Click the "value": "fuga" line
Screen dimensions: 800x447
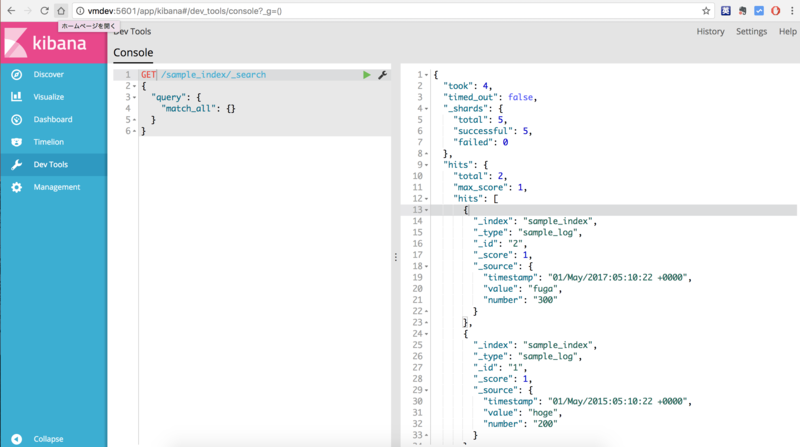(522, 289)
